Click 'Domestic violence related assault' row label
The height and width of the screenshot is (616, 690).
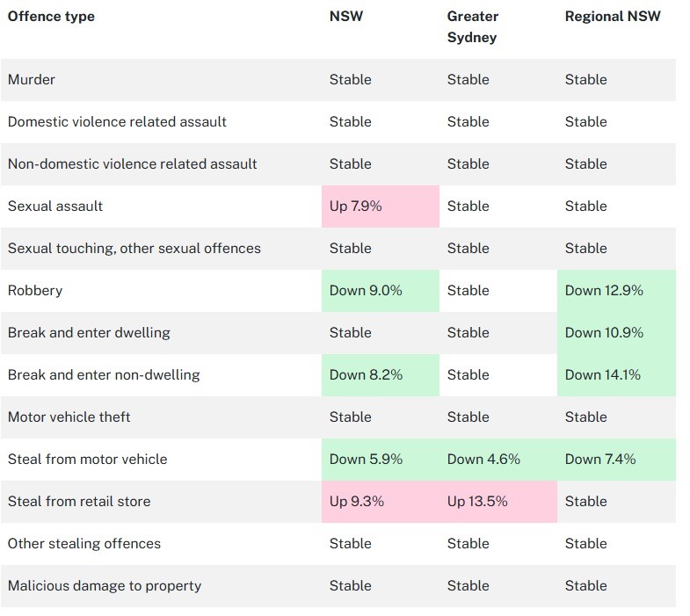pos(117,122)
